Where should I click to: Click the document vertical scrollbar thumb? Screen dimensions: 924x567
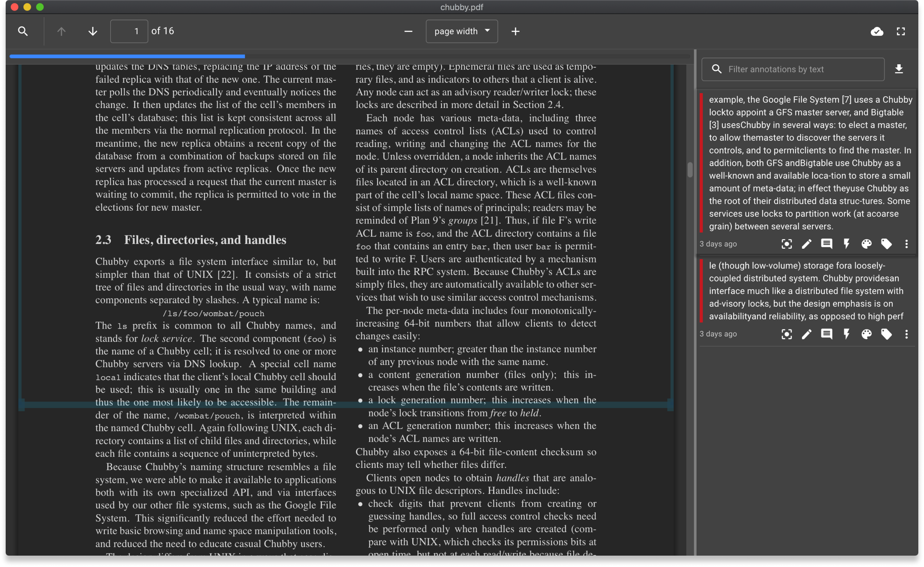pyautogui.click(x=689, y=169)
